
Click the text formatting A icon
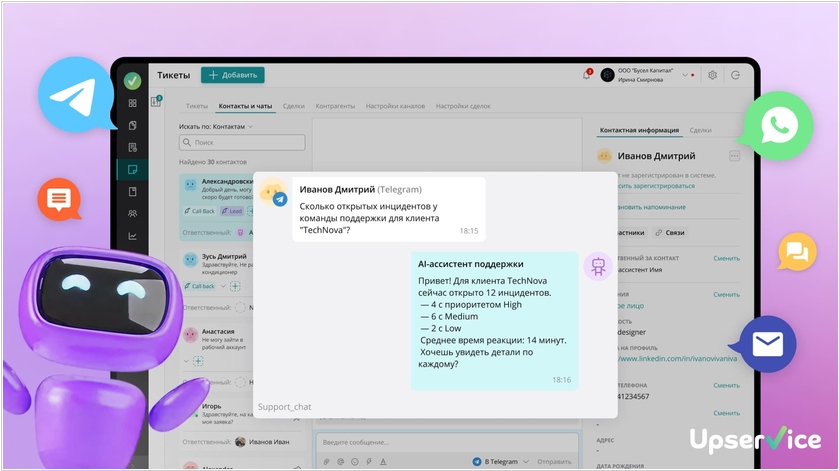coord(383,461)
